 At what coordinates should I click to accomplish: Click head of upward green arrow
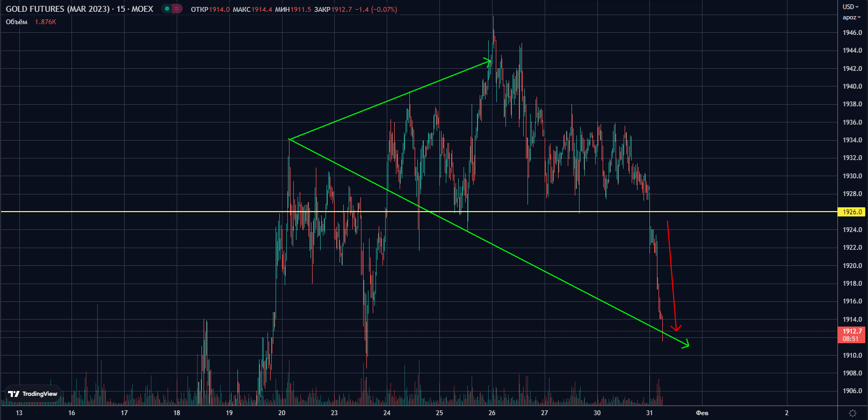(x=488, y=61)
